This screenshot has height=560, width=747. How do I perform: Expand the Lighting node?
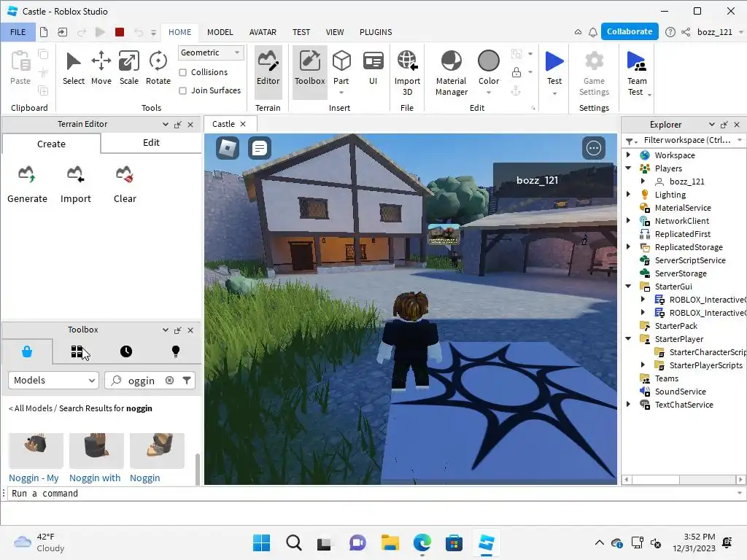click(x=628, y=194)
